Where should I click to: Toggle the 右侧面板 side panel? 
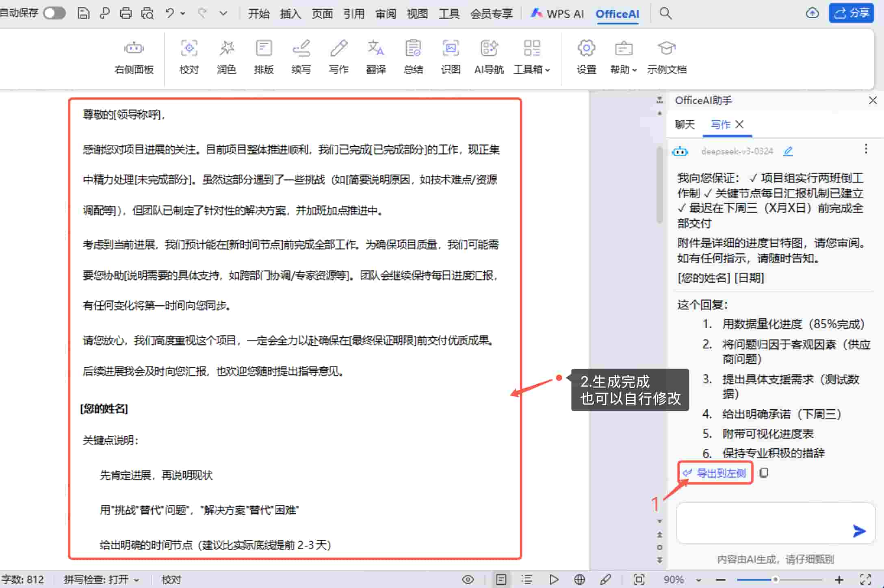click(x=133, y=57)
